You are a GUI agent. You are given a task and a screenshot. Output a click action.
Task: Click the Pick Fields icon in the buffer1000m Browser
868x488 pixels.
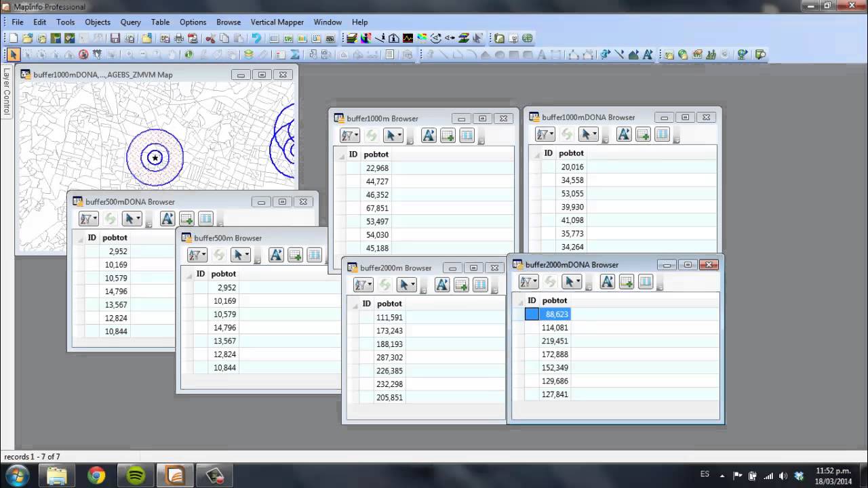(467, 136)
